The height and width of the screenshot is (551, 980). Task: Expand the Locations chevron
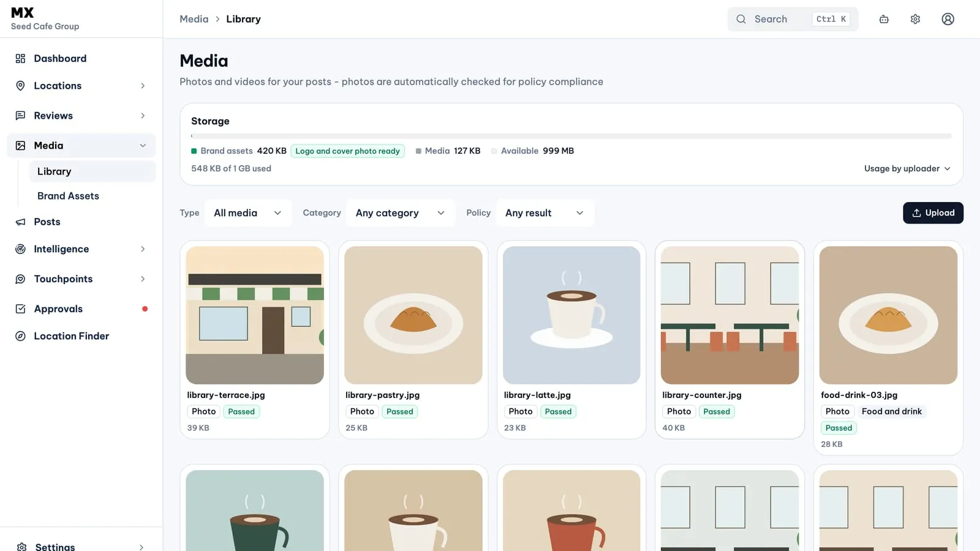click(x=143, y=86)
